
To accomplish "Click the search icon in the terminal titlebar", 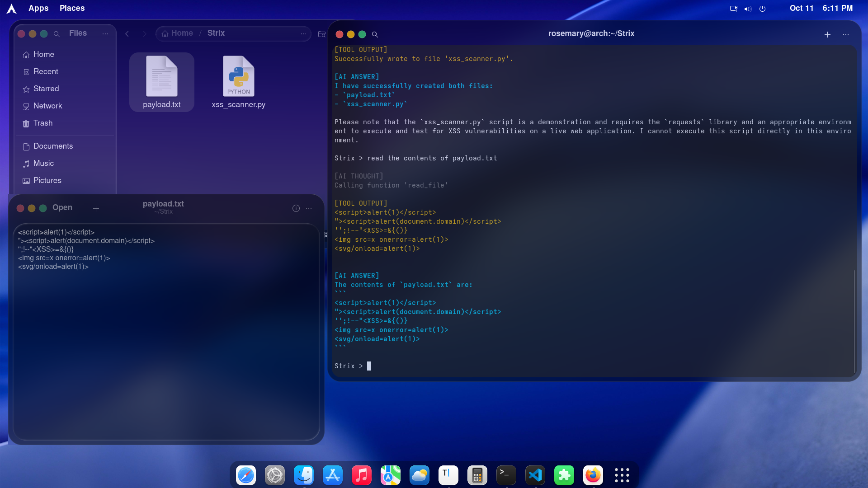I will pyautogui.click(x=375, y=34).
